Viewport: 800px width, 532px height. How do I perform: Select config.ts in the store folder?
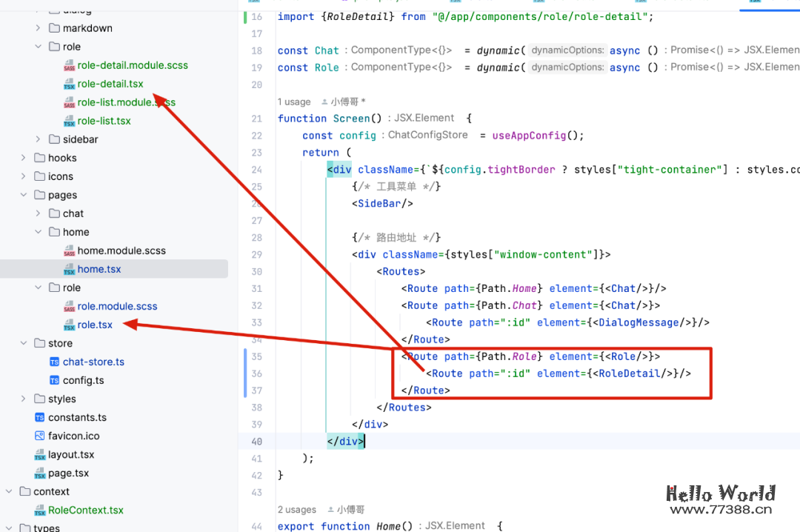[83, 380]
